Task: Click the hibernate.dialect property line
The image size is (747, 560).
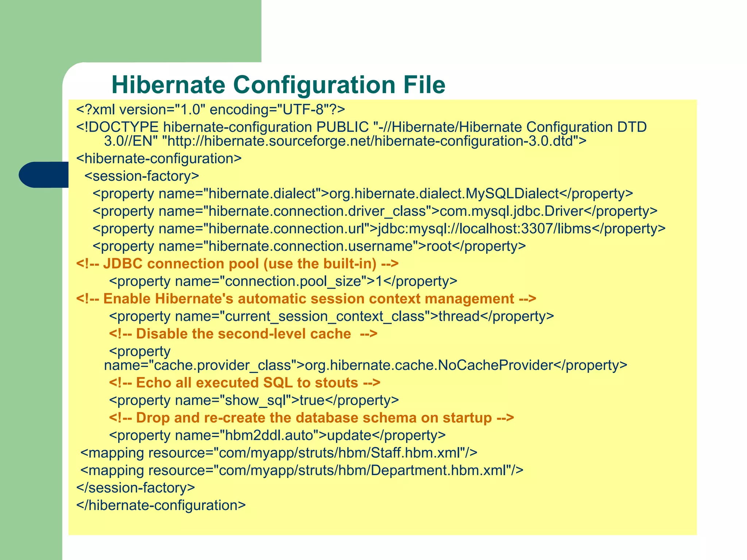Action: 363,194
